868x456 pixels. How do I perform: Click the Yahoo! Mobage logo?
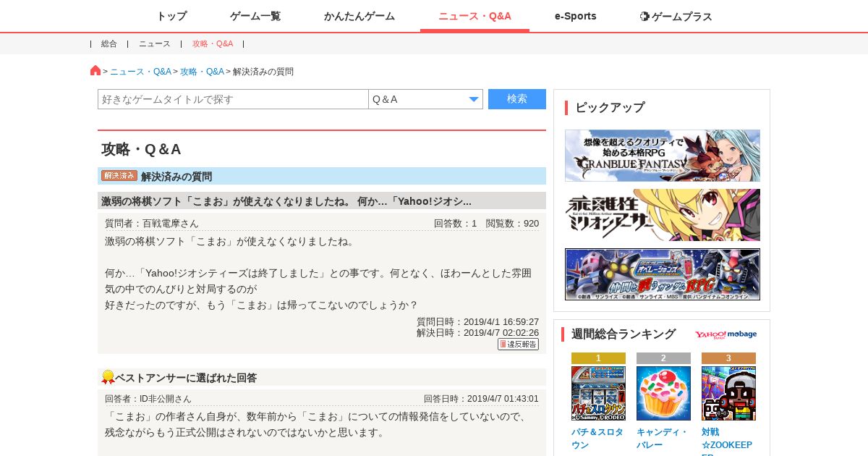pos(726,334)
